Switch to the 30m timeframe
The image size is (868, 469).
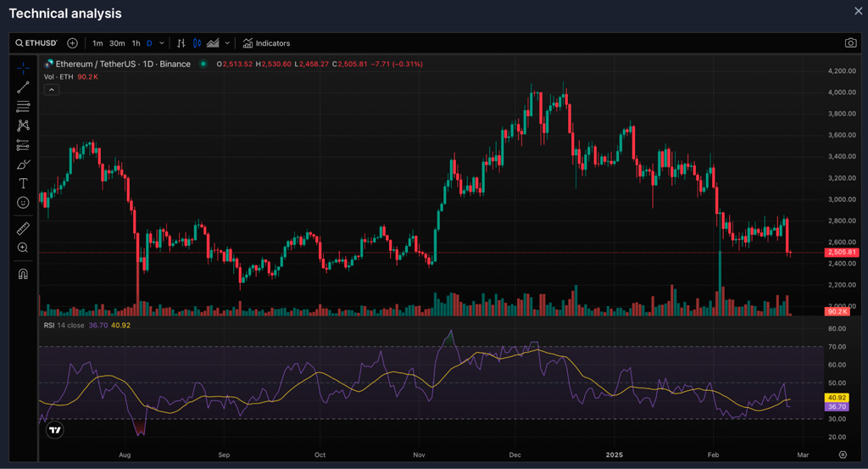pyautogui.click(x=117, y=43)
